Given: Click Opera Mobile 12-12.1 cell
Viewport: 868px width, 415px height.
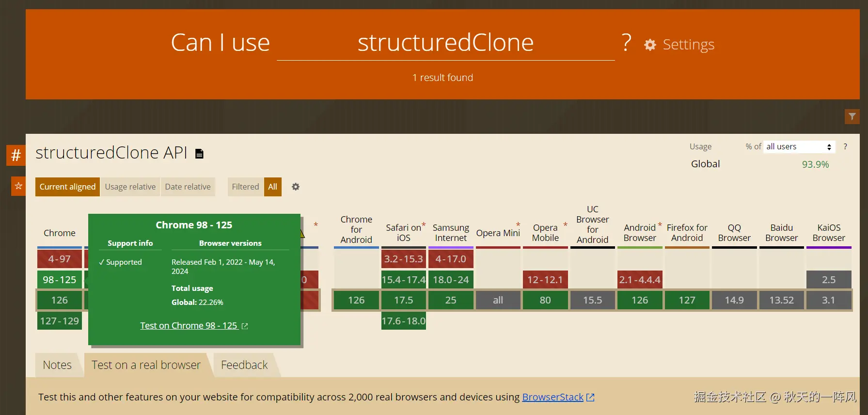Looking at the screenshot, I should (x=545, y=280).
